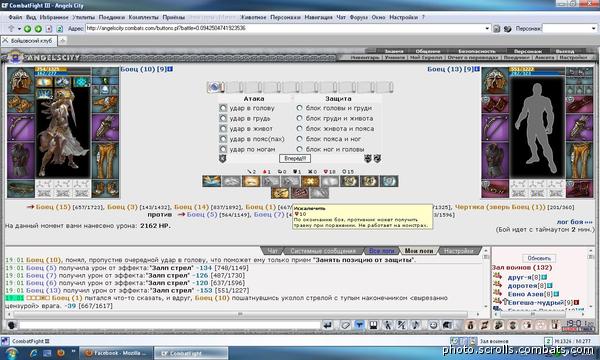Select defense 'блок головы и груди'
Image resolution: width=600 pixels, height=360 pixels.
pyautogui.click(x=300, y=108)
